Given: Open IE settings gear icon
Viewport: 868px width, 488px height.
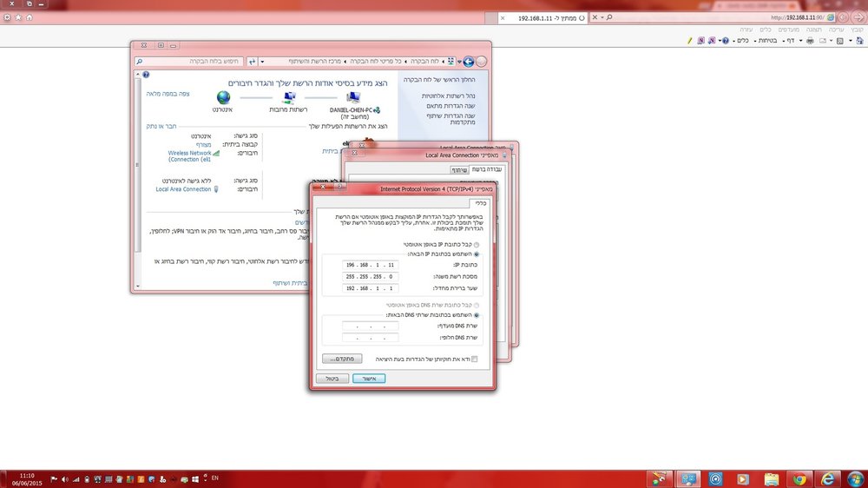Looking at the screenshot, I should coord(7,17).
